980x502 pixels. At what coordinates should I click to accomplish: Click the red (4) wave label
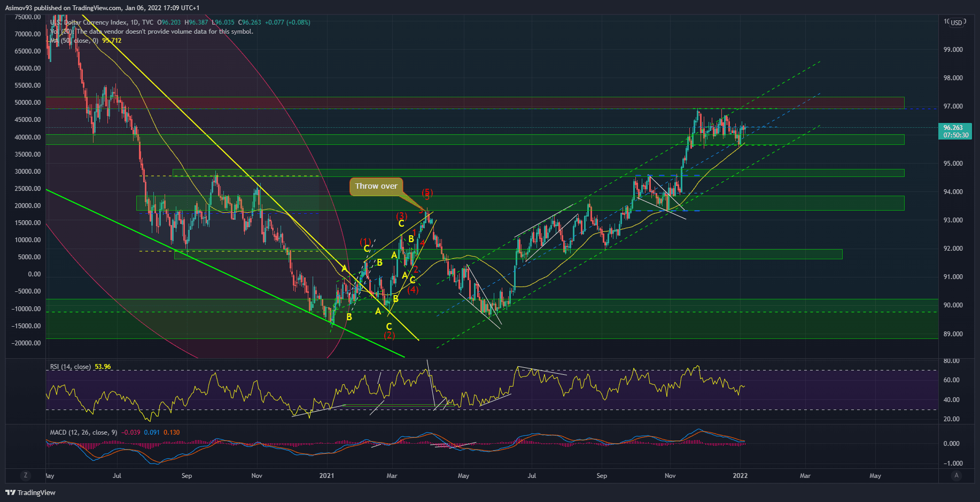[x=413, y=290]
